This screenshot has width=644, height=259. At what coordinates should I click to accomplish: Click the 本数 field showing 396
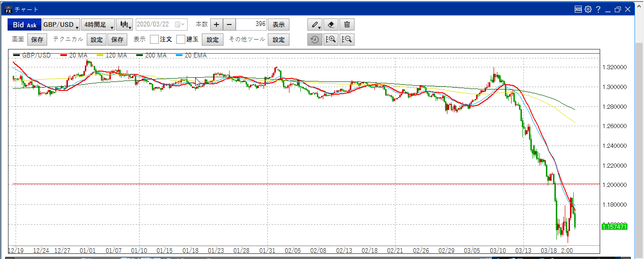pyautogui.click(x=251, y=25)
